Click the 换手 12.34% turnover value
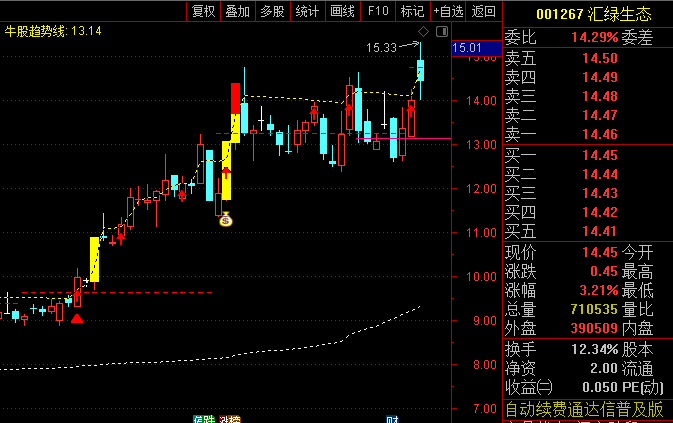 594,349
